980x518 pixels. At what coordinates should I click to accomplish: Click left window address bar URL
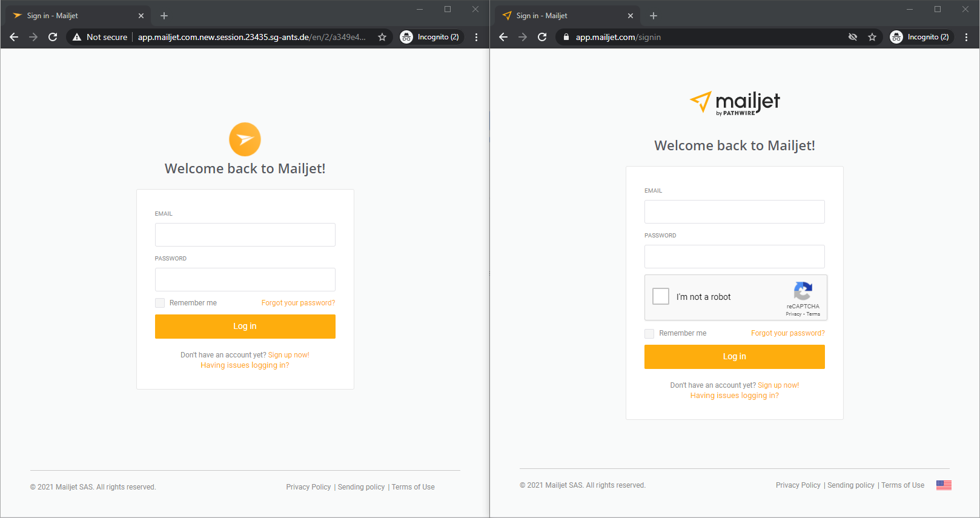(251, 37)
